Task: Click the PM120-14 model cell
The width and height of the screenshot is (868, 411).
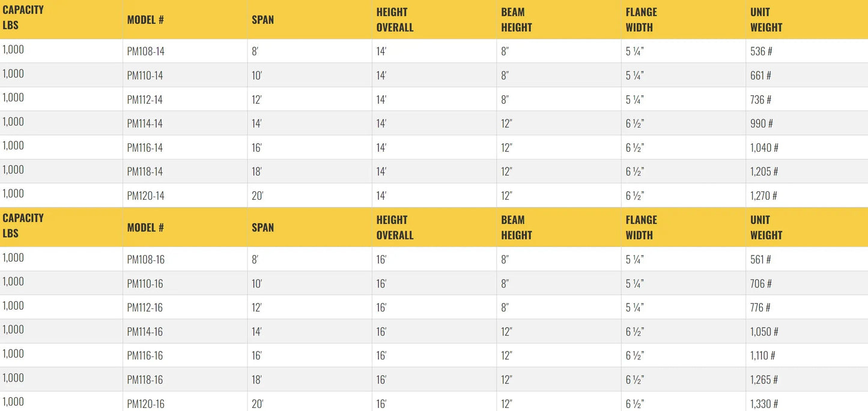Action: pos(145,196)
